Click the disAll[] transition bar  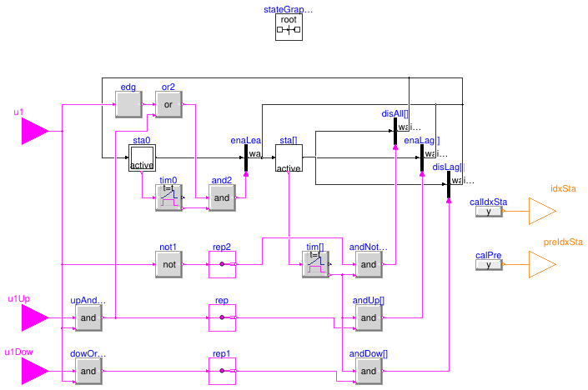(395, 131)
